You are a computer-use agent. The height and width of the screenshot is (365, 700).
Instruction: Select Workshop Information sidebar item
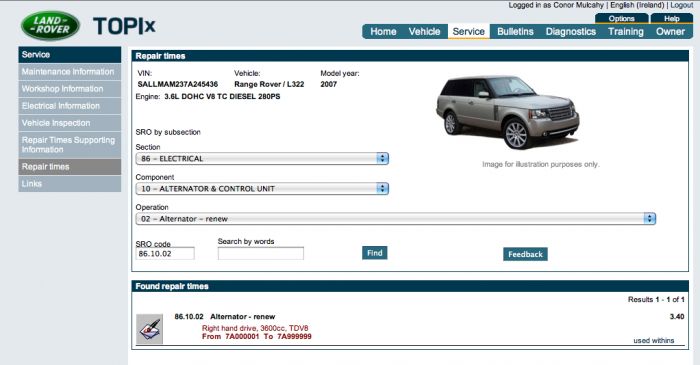pos(70,89)
